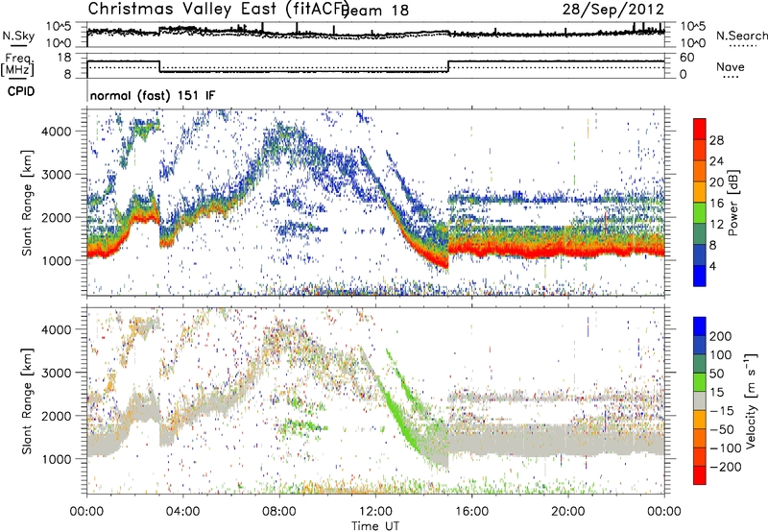Click the "12" power colorbar label
Image resolution: width=768 pixels, height=532 pixels.
click(716, 225)
